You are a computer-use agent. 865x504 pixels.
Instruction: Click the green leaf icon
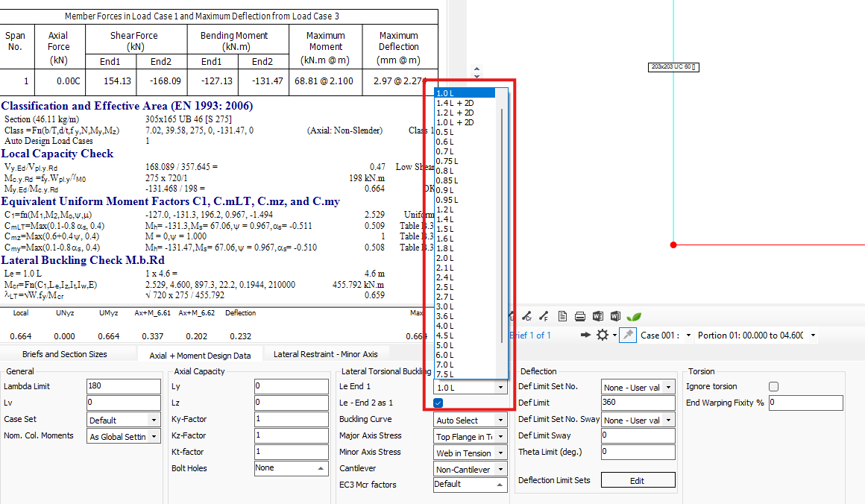click(634, 317)
